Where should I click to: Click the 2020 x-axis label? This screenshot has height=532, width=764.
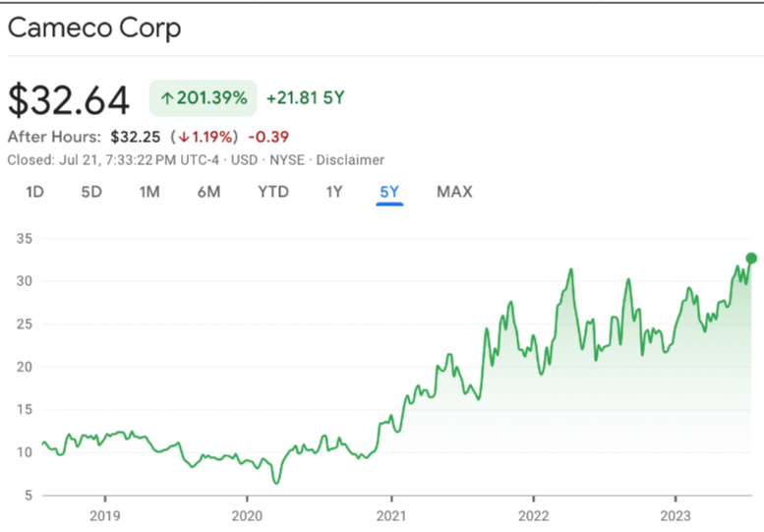click(247, 516)
